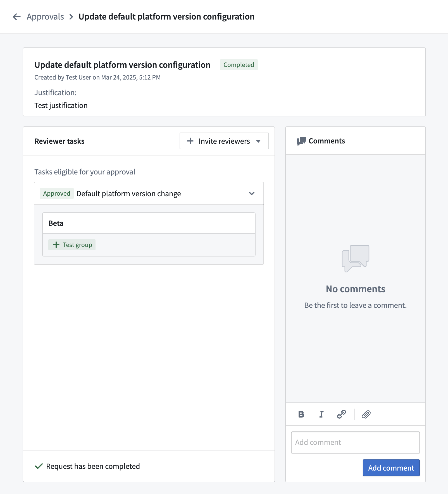448x494 pixels.
Task: Click the large No comments illustration
Action: pos(355,258)
